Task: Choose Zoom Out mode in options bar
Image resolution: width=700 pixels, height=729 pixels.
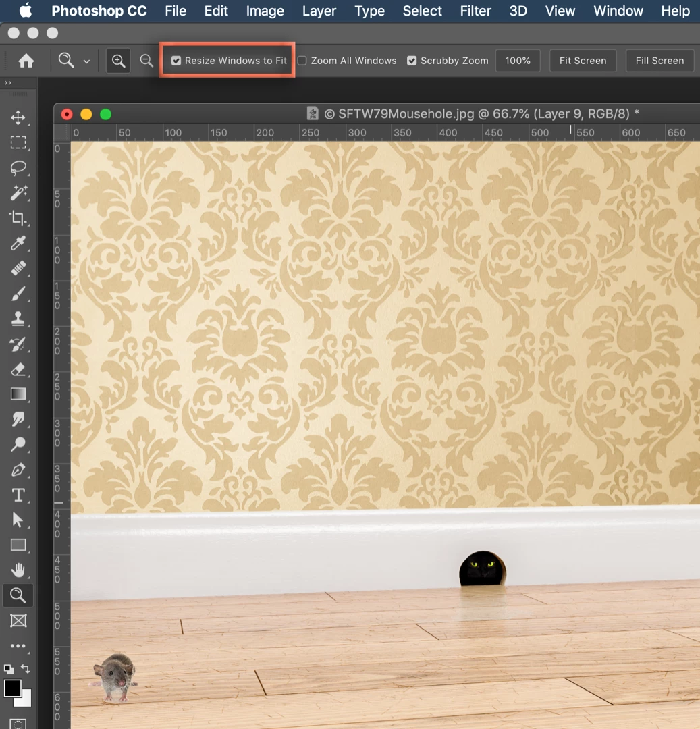Action: click(146, 61)
